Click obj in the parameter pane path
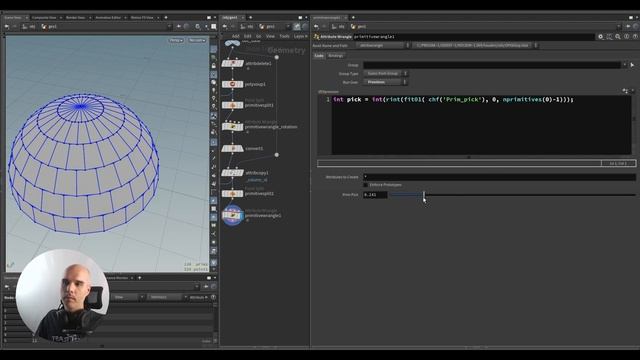 click(339, 27)
